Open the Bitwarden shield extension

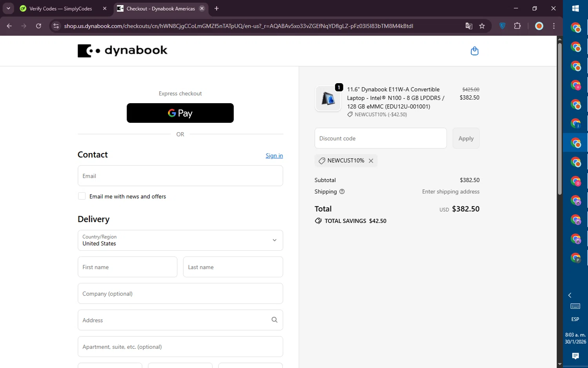(x=503, y=26)
